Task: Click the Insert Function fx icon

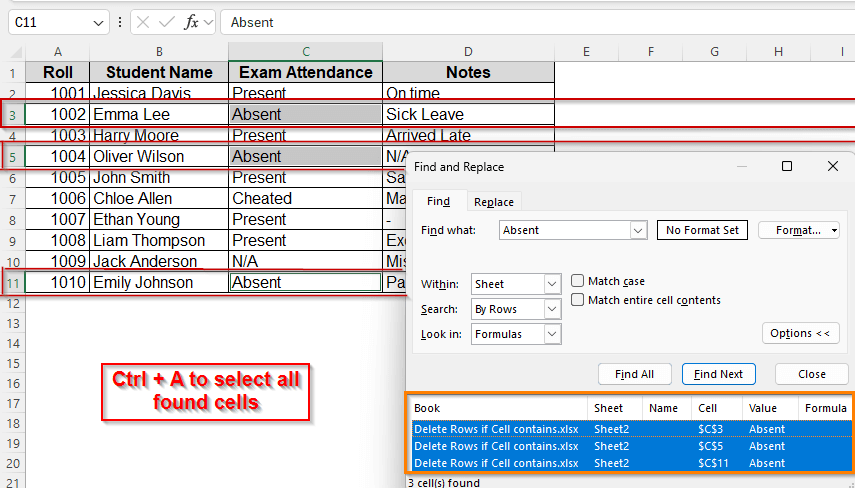Action: (x=191, y=22)
